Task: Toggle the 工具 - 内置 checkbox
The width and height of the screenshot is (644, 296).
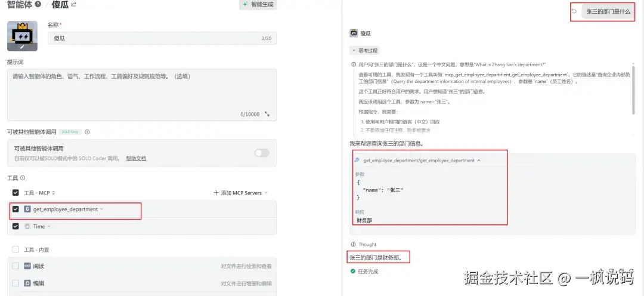Action: [x=16, y=249]
